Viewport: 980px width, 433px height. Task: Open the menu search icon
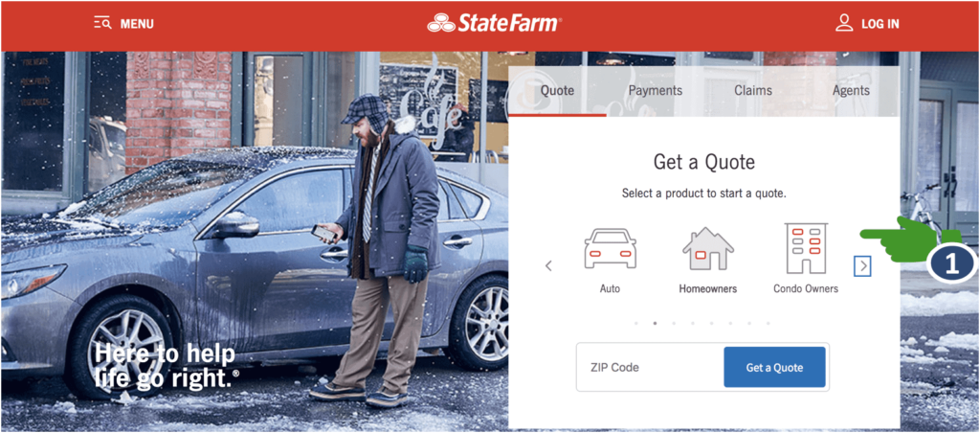[x=102, y=24]
